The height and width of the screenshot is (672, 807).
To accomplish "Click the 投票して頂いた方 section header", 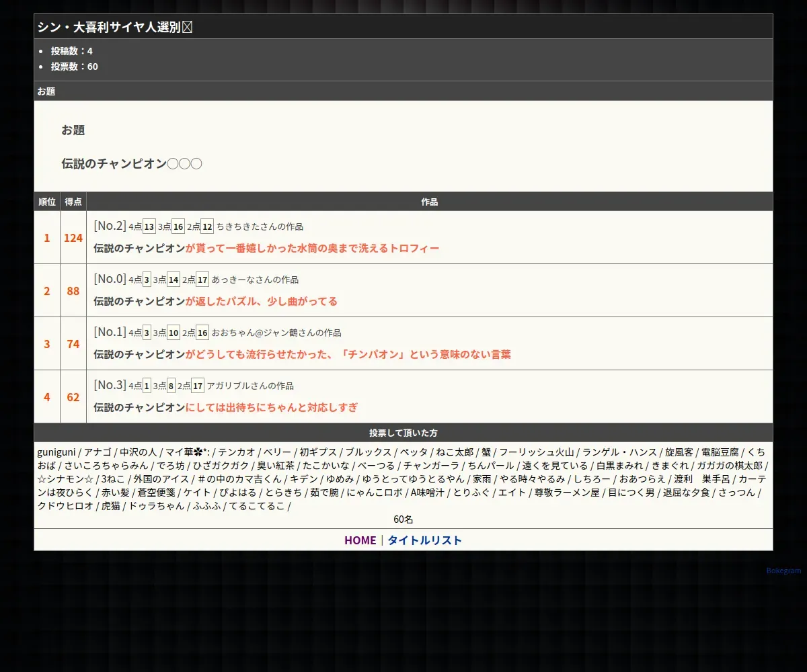I will pyautogui.click(x=403, y=433).
